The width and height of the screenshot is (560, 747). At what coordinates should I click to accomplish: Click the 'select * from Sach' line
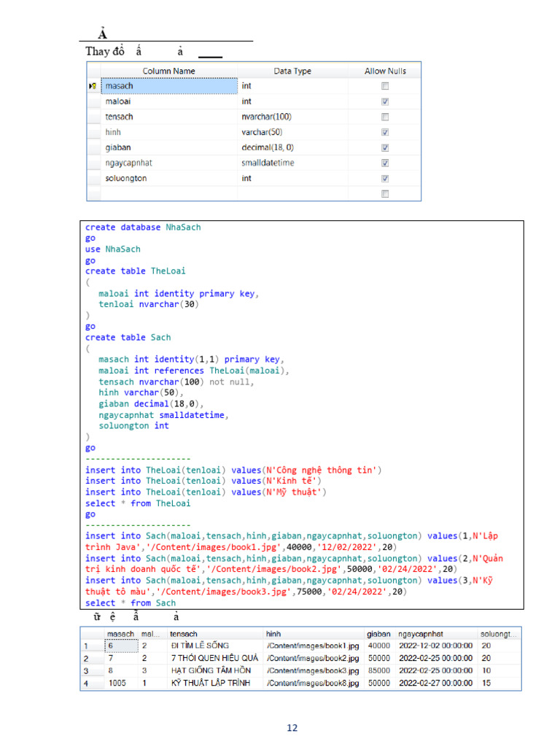tap(131, 603)
